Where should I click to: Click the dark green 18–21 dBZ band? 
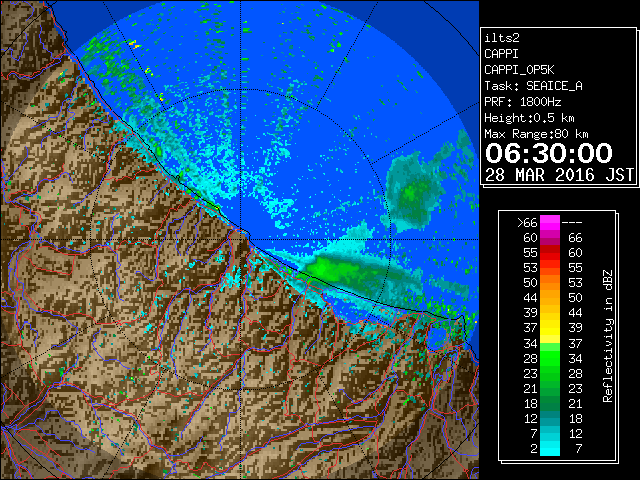point(550,403)
